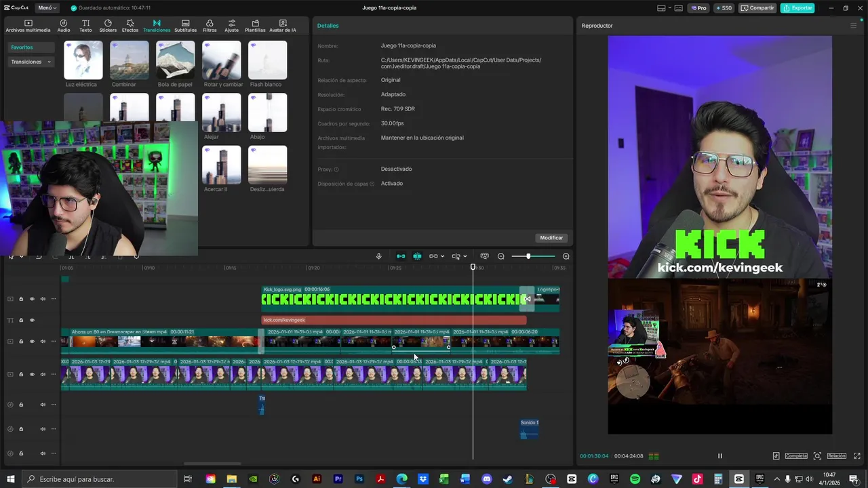Viewport: 868px width, 488px height.
Task: Select the Bola de papel transition
Action: 175,60
